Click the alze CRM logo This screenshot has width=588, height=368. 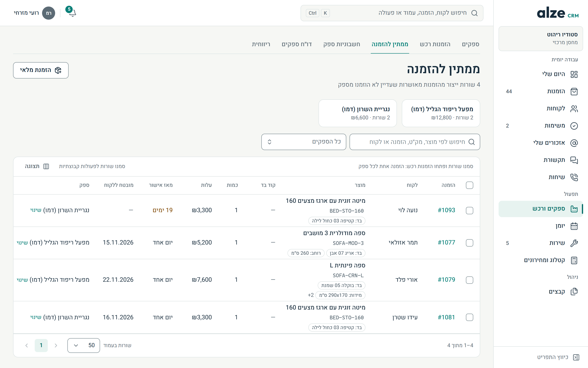point(557,13)
